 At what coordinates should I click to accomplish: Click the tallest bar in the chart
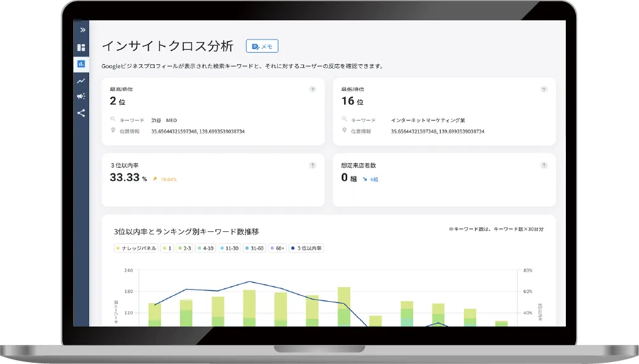344,306
